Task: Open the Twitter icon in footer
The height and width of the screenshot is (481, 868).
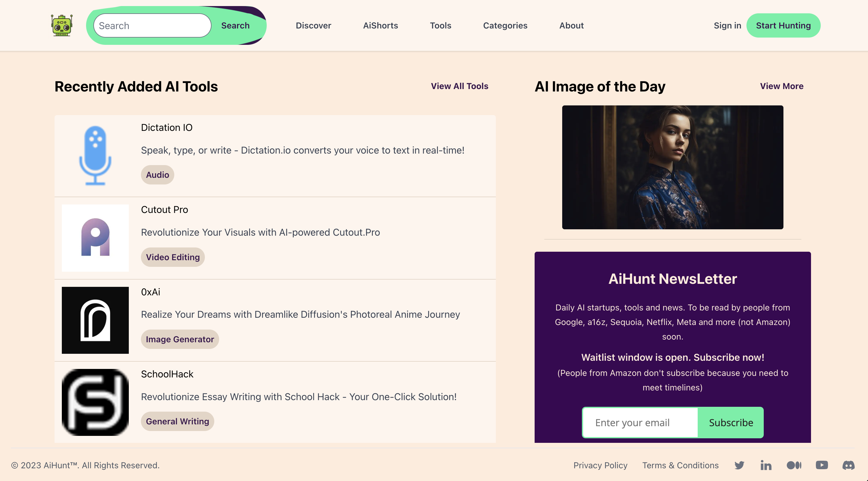Action: click(739, 465)
